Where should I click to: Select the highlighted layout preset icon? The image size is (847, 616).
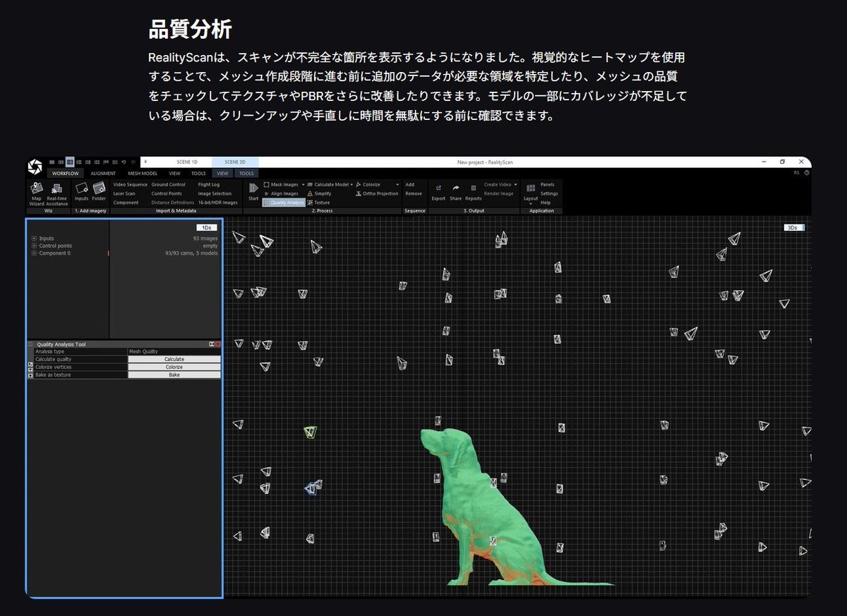coord(70,162)
